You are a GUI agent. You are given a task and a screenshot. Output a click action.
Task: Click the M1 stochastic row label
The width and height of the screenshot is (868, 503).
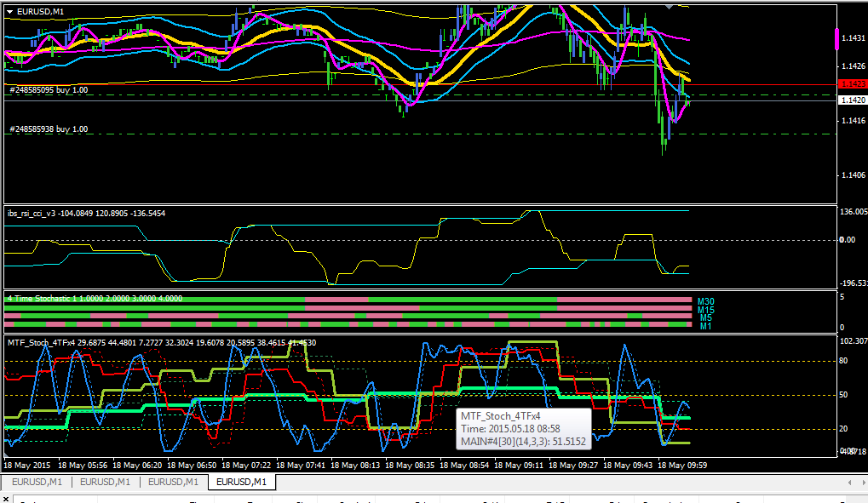coord(706,327)
